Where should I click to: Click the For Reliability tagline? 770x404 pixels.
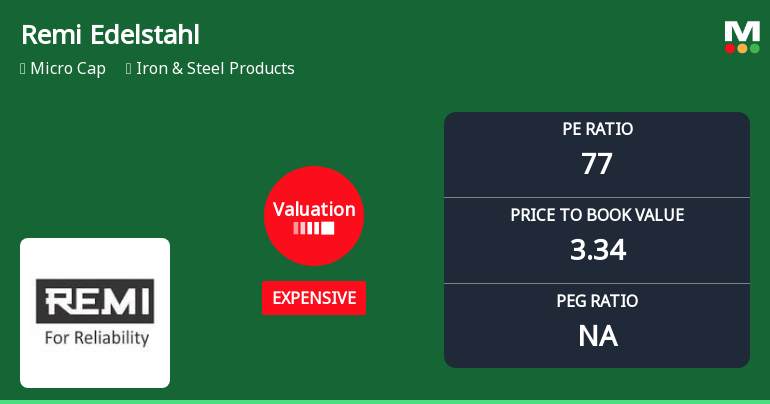coord(97,337)
